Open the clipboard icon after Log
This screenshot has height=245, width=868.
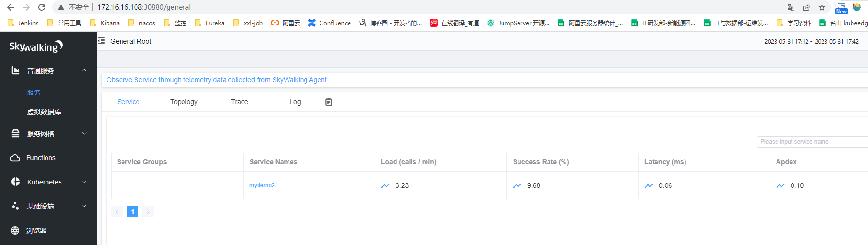(329, 102)
